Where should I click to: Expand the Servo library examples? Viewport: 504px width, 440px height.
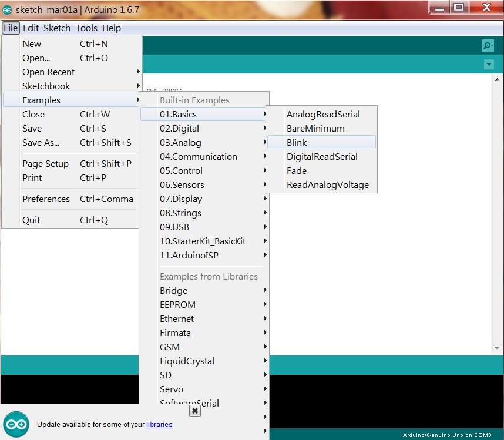click(204, 389)
